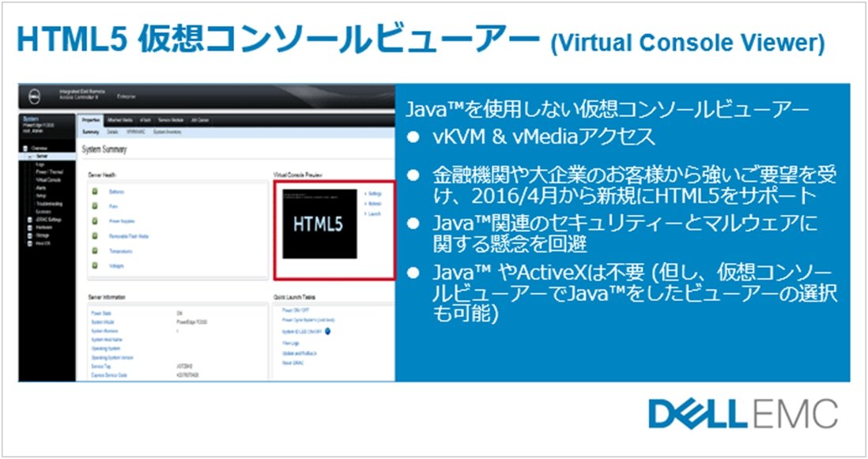Click the Express Service Code label
The width and height of the screenshot is (868, 459).
coord(108,375)
